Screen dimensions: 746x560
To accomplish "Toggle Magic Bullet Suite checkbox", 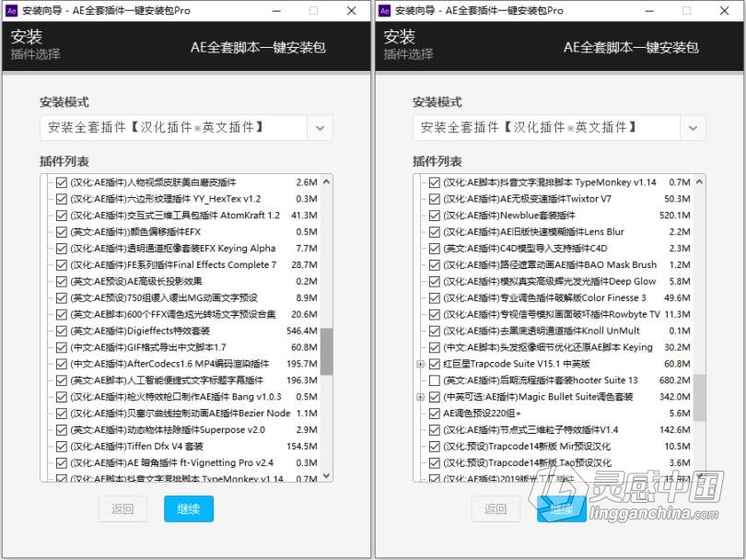I will tap(435, 397).
